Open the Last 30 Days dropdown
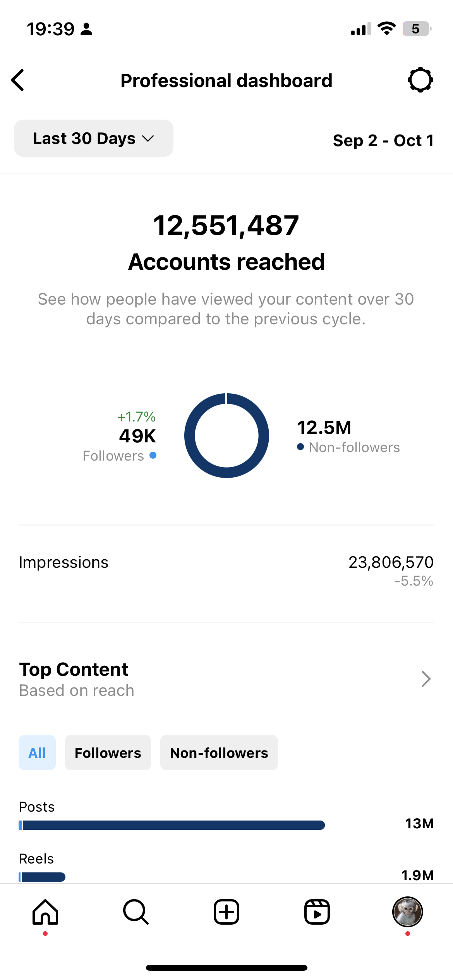The width and height of the screenshot is (453, 980). (94, 138)
